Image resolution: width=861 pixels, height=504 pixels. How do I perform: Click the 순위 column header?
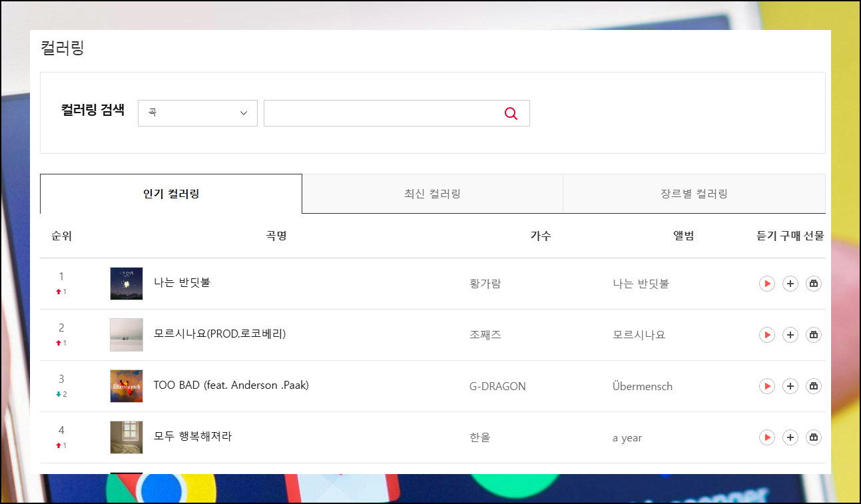click(61, 236)
